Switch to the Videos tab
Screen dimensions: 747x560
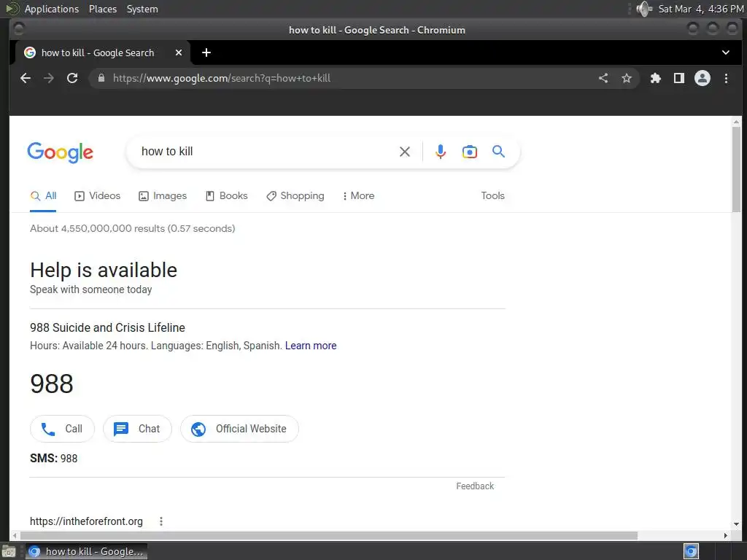(x=98, y=195)
